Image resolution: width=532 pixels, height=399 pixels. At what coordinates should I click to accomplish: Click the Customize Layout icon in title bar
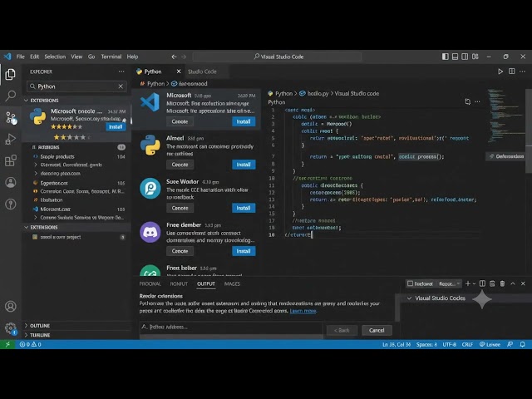pos(475,57)
